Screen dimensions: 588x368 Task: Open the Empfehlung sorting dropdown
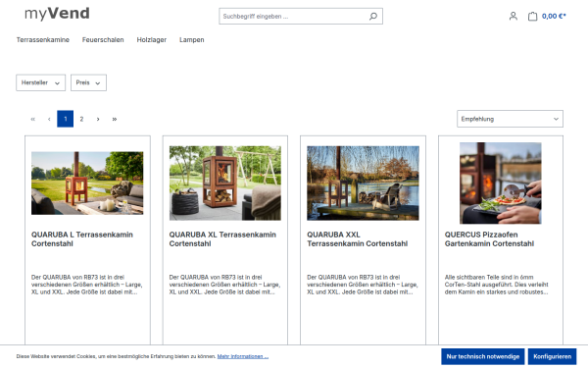pos(510,119)
